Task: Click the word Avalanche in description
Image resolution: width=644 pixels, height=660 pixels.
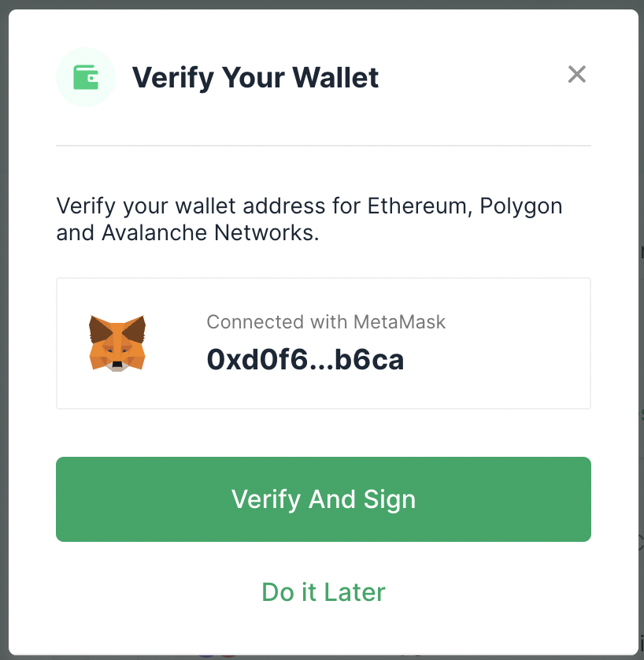Action: [x=154, y=233]
